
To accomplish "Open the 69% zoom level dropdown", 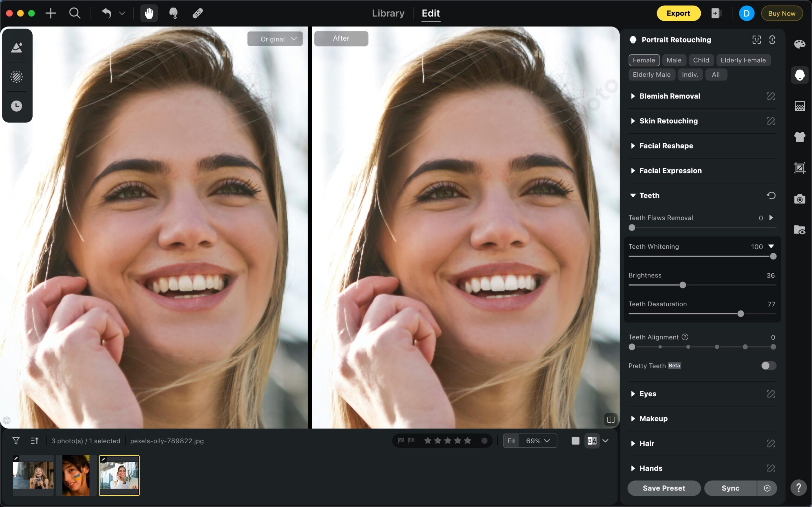I will coord(537,441).
